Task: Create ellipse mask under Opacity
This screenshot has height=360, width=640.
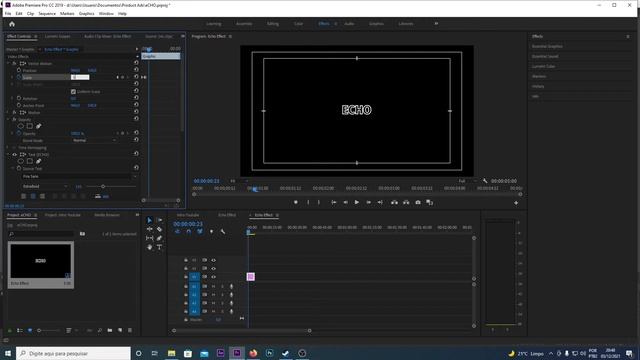Action: (x=20, y=126)
